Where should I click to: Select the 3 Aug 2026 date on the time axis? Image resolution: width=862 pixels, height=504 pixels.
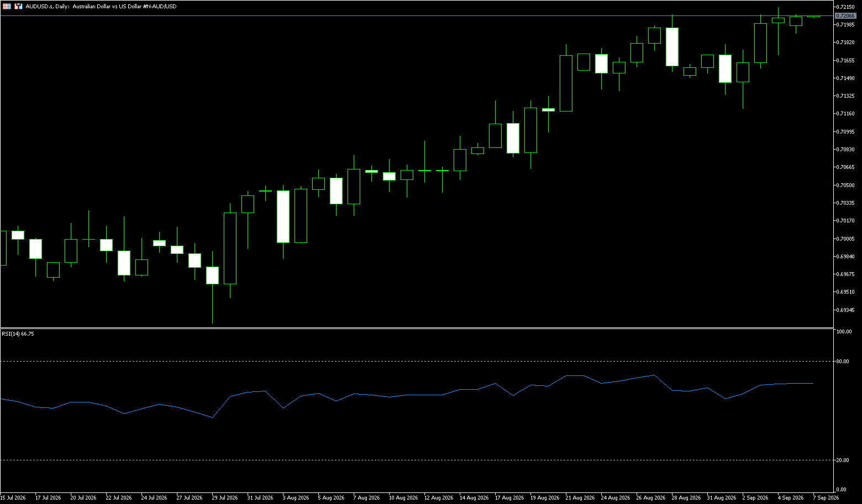point(296,498)
